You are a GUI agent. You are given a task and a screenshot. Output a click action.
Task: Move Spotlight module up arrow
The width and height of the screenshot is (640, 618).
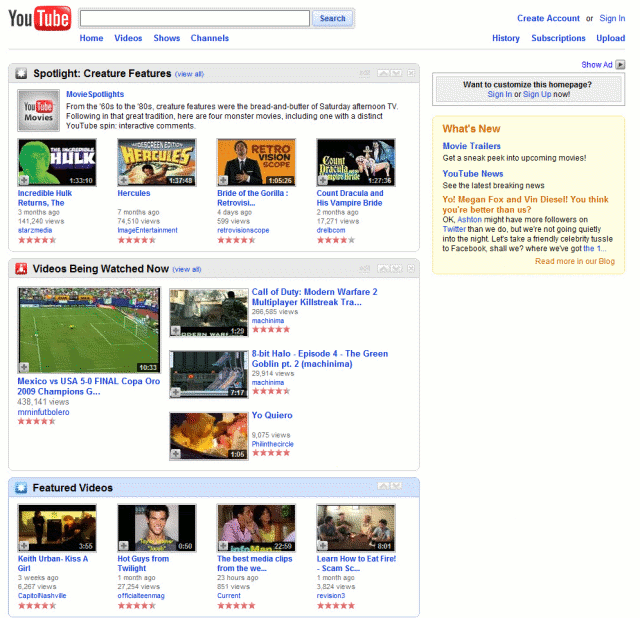point(383,73)
